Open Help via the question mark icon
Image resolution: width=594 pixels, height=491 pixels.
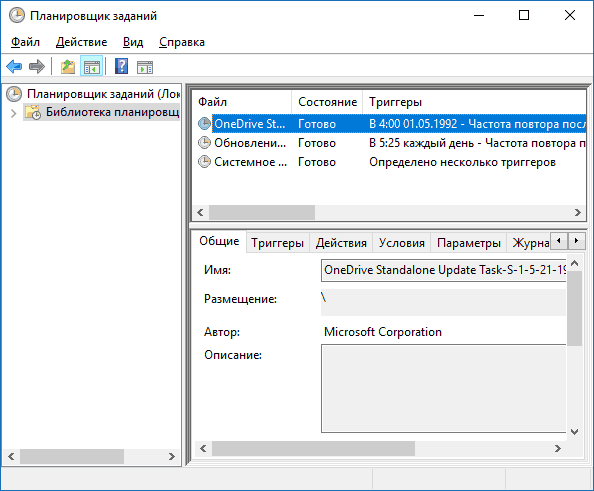click(x=122, y=66)
